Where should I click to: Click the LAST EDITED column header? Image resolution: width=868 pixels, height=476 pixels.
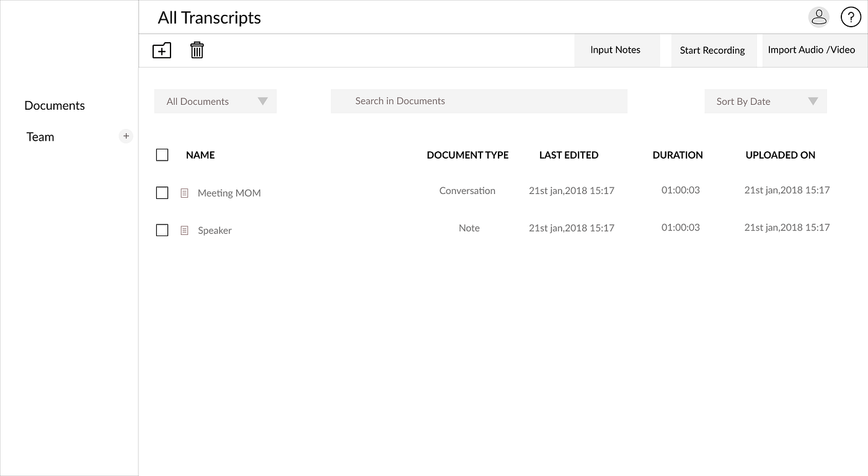569,155
